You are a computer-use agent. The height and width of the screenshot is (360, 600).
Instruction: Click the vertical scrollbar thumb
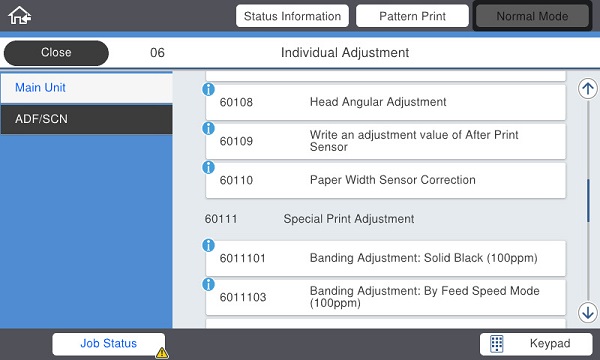[588, 200]
